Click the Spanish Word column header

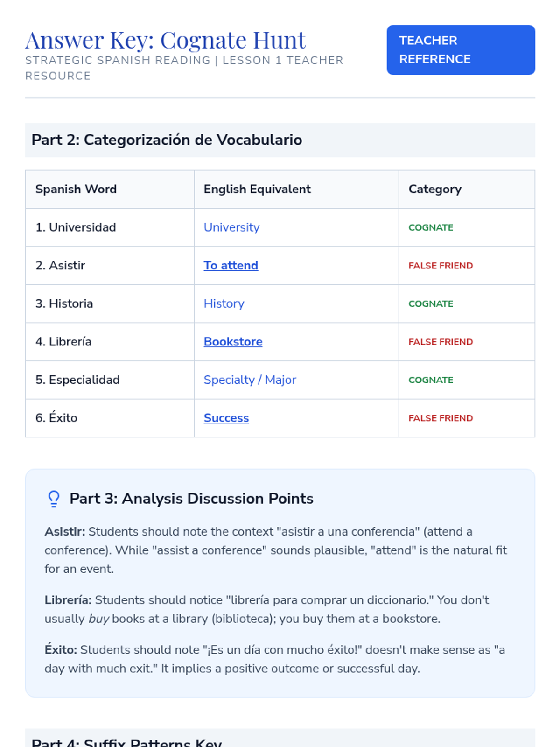(x=76, y=189)
